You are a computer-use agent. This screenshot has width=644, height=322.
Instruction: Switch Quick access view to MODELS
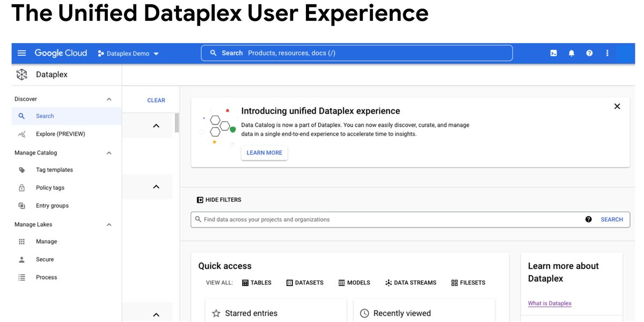[x=354, y=282]
